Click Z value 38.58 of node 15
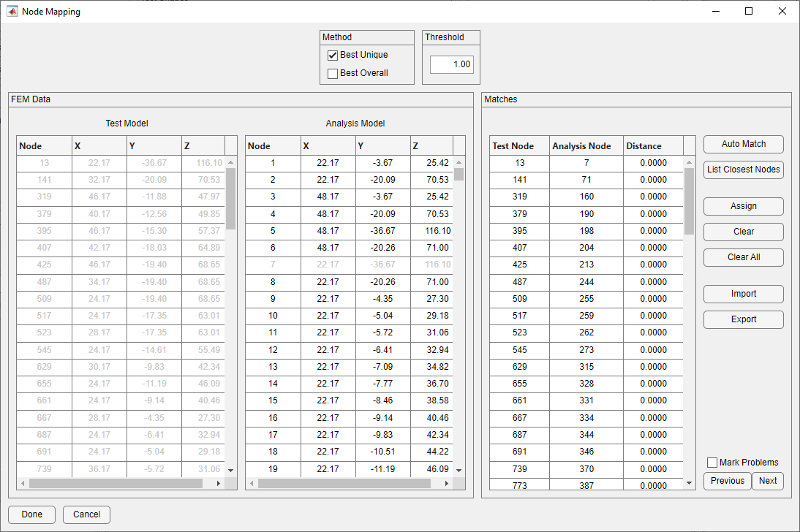This screenshot has height=532, width=800. (x=431, y=401)
